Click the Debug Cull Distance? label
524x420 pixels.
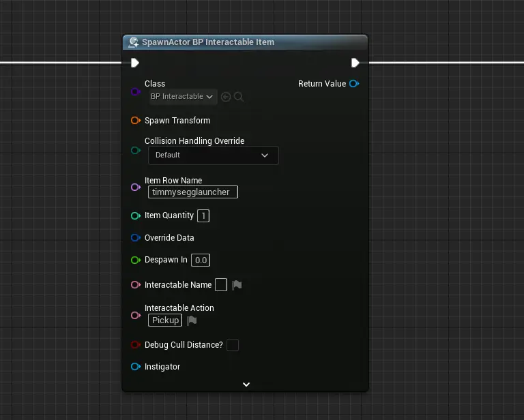[184, 345]
